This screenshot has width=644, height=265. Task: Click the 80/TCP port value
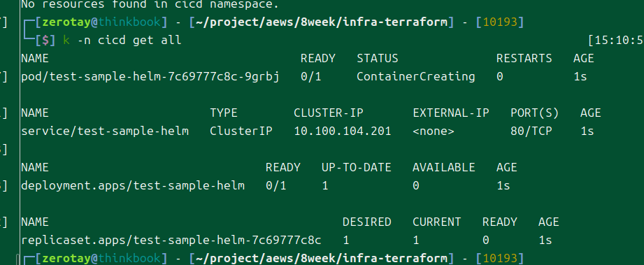pos(531,131)
